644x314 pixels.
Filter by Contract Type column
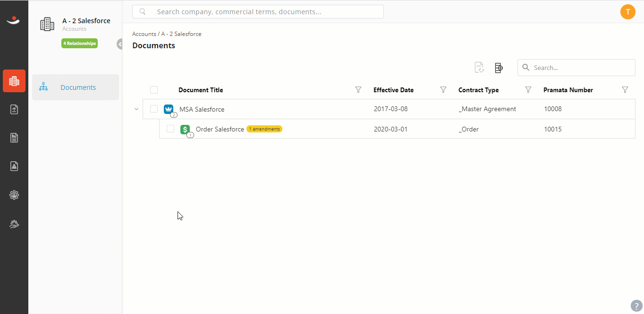pos(528,90)
